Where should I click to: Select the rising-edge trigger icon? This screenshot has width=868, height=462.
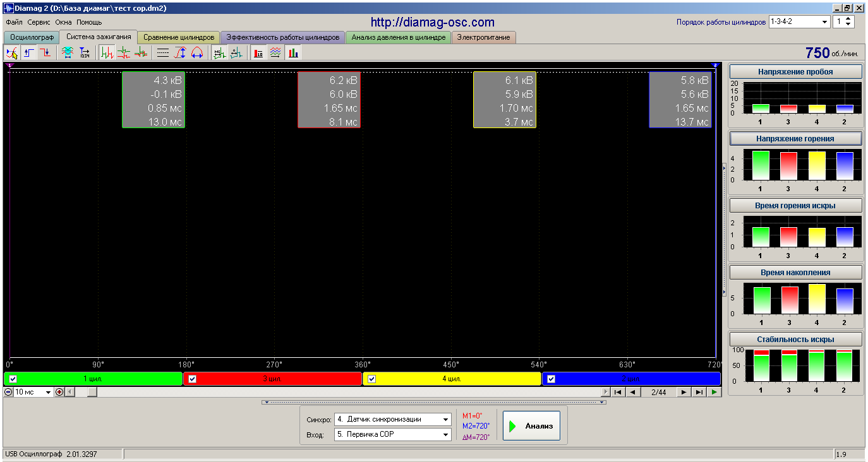pyautogui.click(x=28, y=53)
